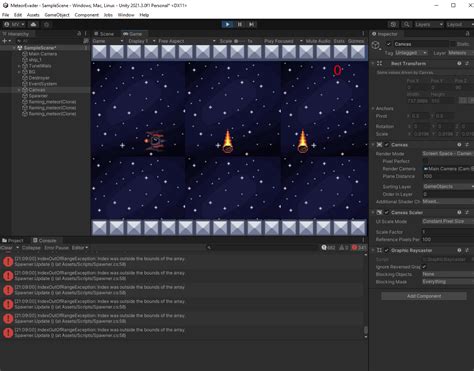Expand the Canvas object in Hierarchy
This screenshot has width=474, height=371.
(x=19, y=90)
